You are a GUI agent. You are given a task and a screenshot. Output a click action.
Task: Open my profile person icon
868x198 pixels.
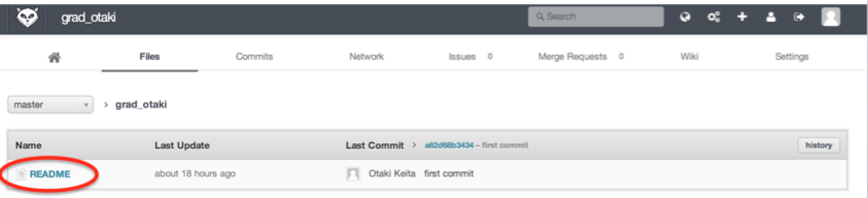[771, 17]
